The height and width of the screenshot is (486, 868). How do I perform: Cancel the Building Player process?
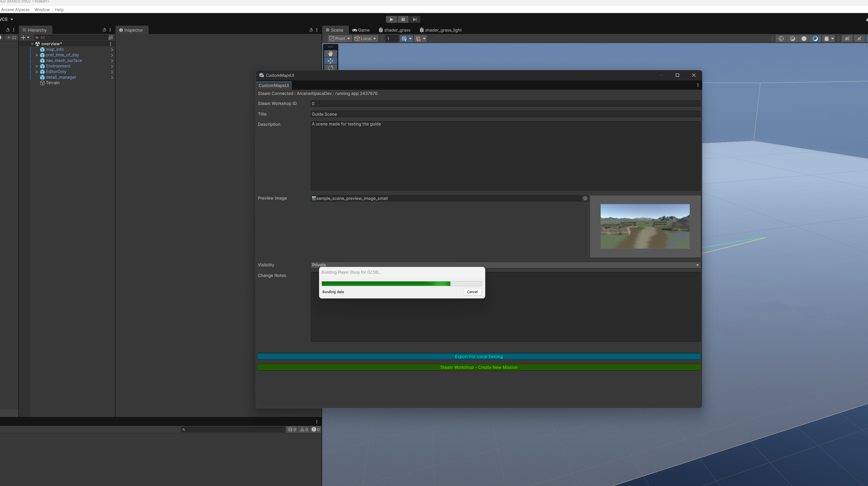point(472,292)
